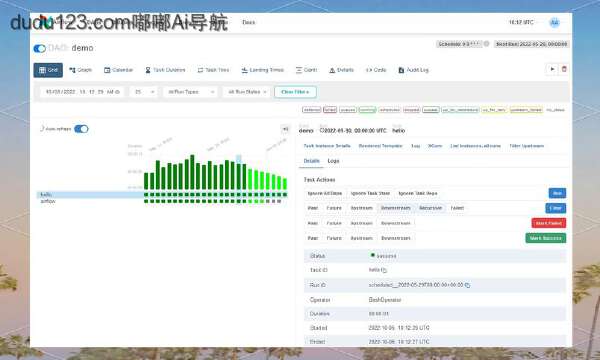The width and height of the screenshot is (600, 360).
Task: Turn off Auto-refresh switch
Action: coord(81,129)
